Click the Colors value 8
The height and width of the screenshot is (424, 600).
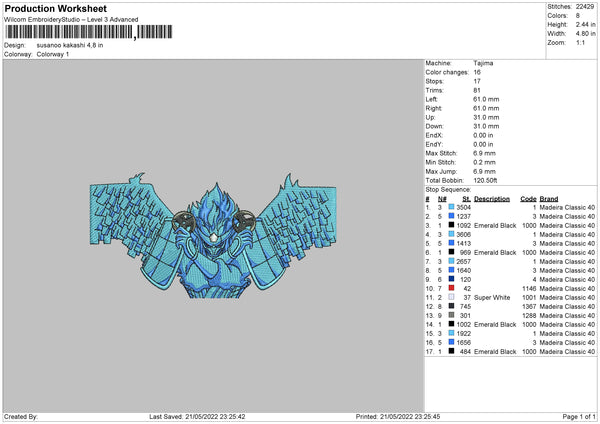click(577, 16)
